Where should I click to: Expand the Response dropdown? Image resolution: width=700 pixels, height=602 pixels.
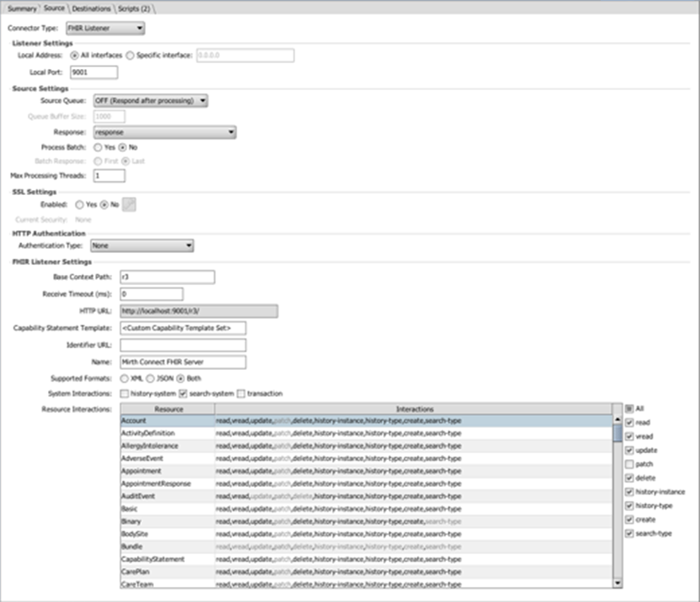[164, 132]
